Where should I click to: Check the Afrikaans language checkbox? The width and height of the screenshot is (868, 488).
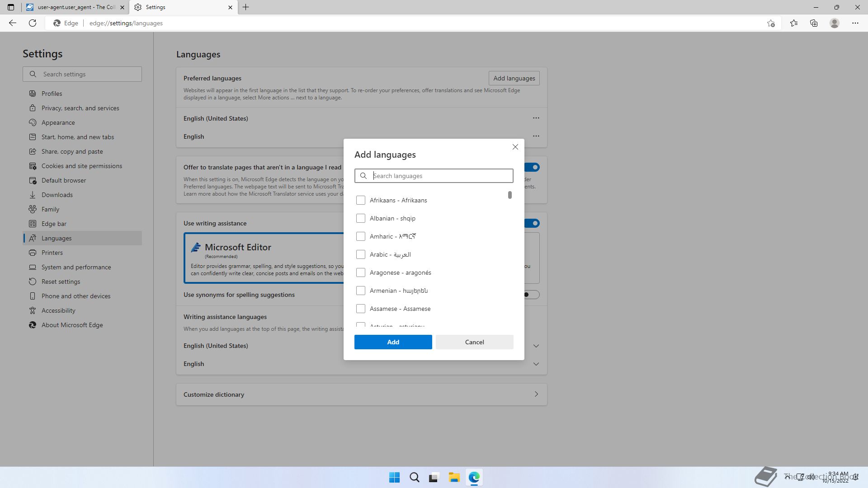pyautogui.click(x=360, y=200)
